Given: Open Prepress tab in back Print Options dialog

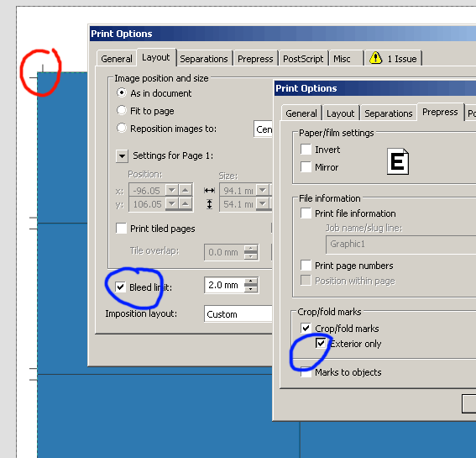Looking at the screenshot, I should [255, 58].
